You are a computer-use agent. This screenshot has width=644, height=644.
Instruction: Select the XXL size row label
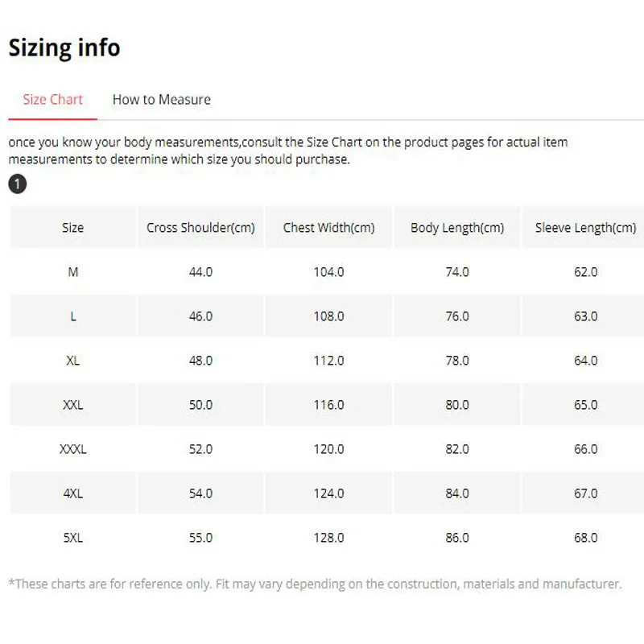coord(72,405)
